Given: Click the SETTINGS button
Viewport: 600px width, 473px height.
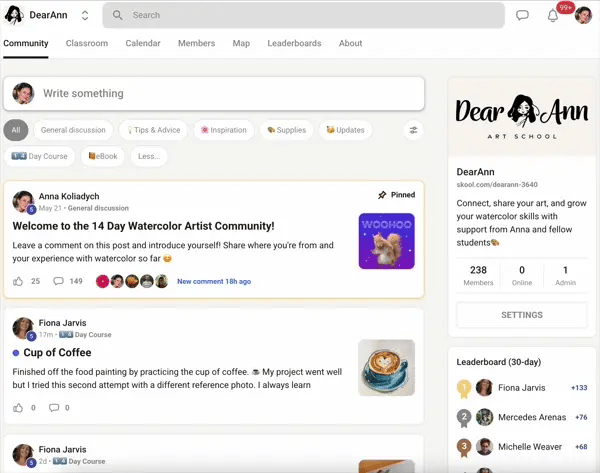Looking at the screenshot, I should 521,315.
